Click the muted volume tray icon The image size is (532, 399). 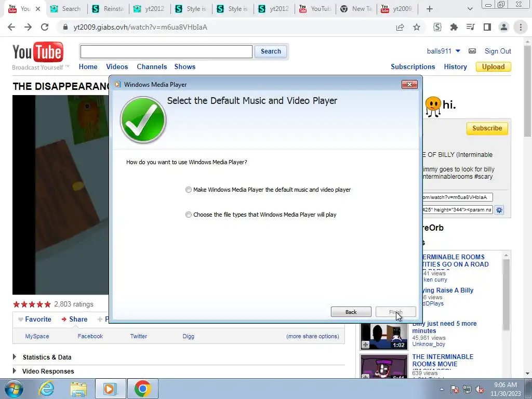[x=480, y=389]
